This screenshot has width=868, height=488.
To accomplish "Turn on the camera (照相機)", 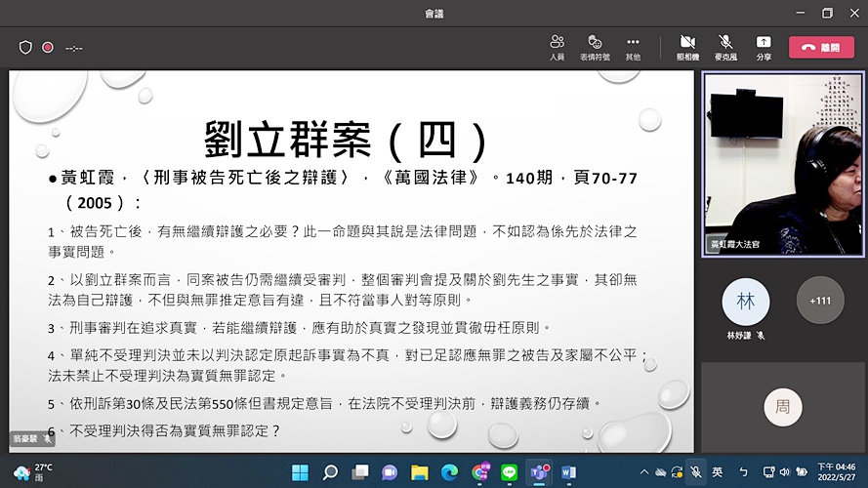I will pyautogui.click(x=687, y=46).
